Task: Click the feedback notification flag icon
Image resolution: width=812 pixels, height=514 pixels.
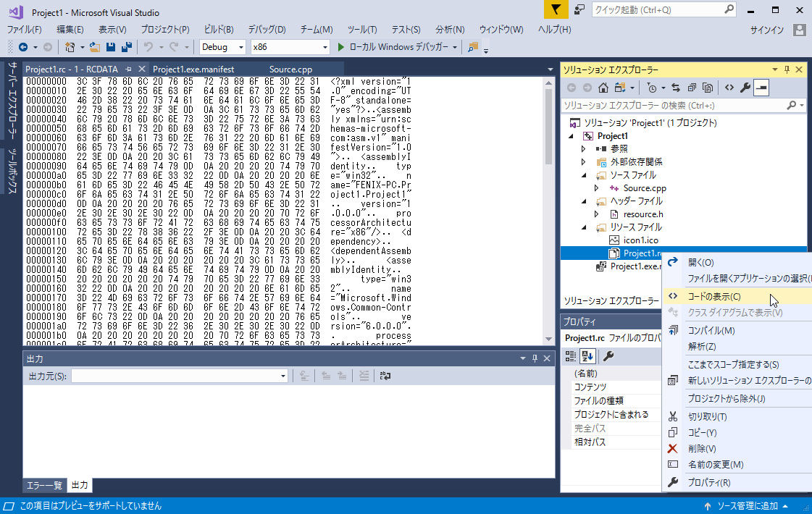Action: [x=556, y=9]
